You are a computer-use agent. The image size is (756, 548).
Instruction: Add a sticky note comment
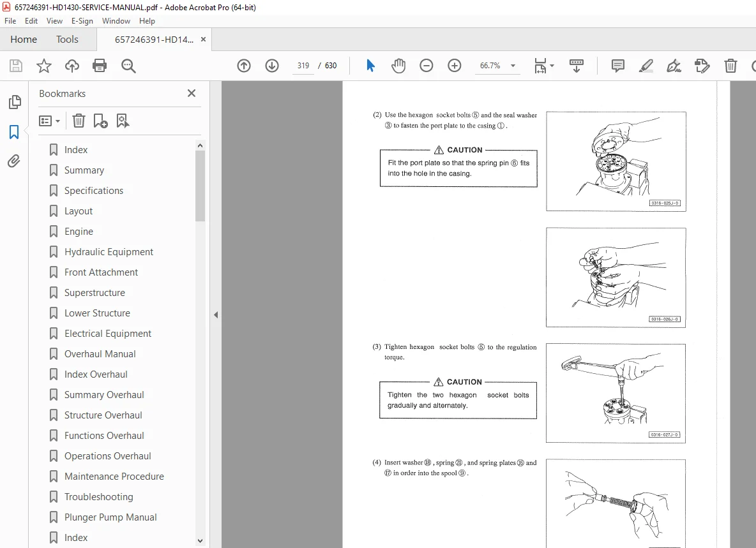617,66
